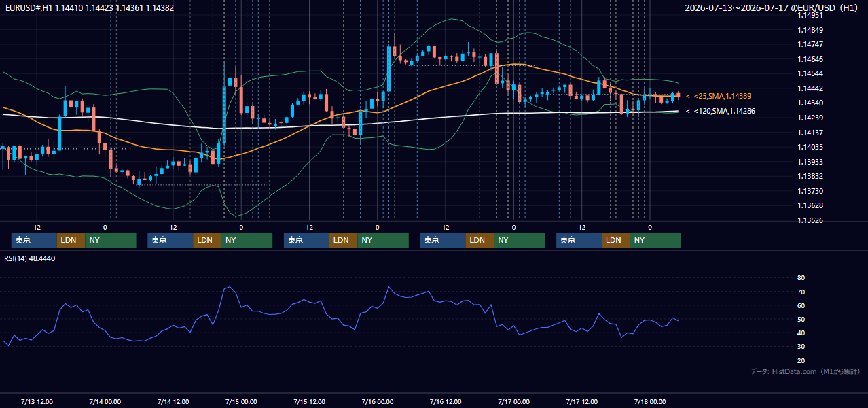This screenshot has width=868, height=408.
Task: Click the NY session box for 7/17
Action: click(655, 240)
